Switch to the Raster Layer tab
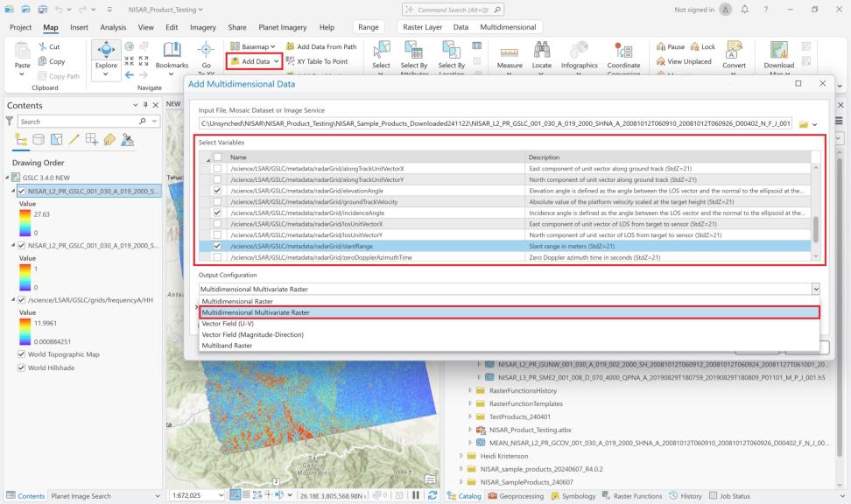Image resolution: width=851 pixels, height=504 pixels. tap(422, 27)
